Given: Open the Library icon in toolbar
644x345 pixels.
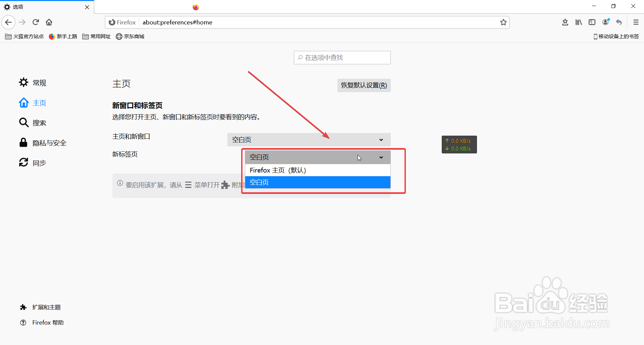Looking at the screenshot, I should pyautogui.click(x=579, y=22).
